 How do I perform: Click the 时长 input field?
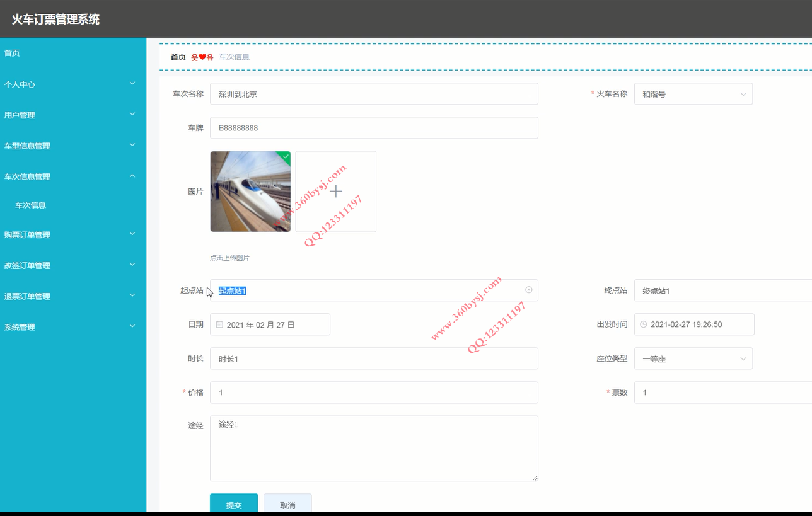click(374, 358)
